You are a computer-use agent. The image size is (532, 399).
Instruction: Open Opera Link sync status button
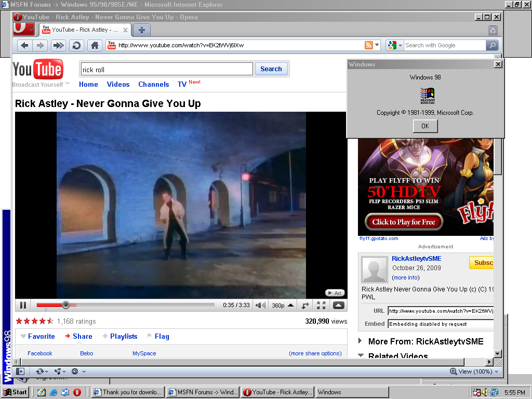(42, 371)
